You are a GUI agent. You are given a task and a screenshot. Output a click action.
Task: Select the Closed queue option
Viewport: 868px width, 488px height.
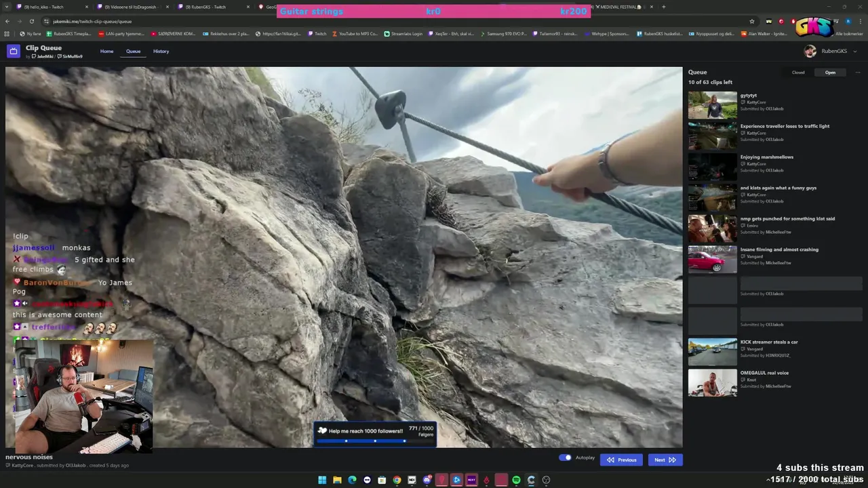(798, 73)
